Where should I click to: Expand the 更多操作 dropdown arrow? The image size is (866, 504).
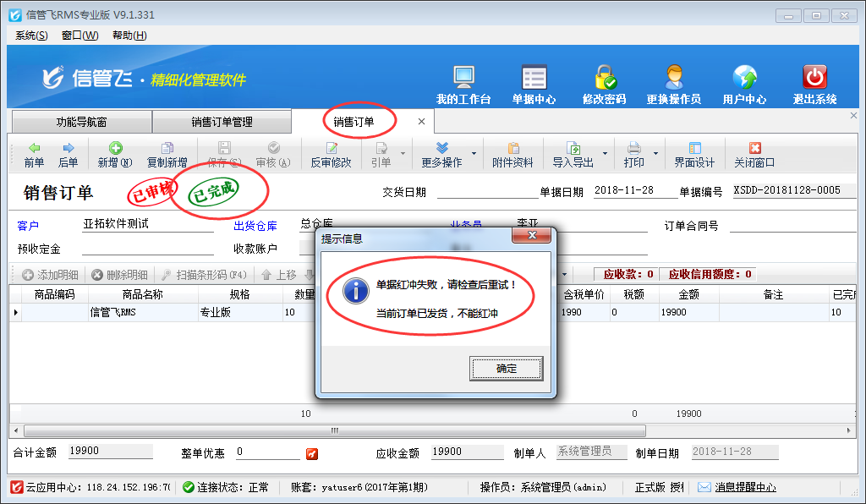tap(474, 155)
